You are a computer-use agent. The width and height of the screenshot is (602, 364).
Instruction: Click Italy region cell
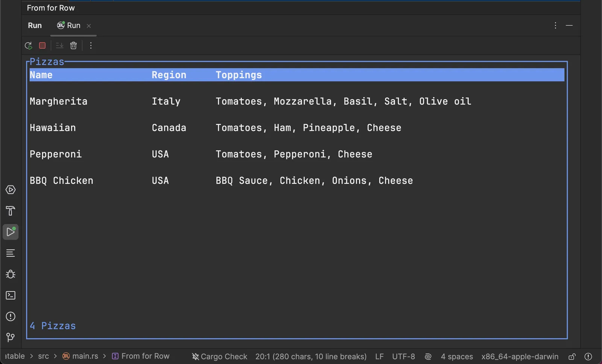(x=166, y=101)
